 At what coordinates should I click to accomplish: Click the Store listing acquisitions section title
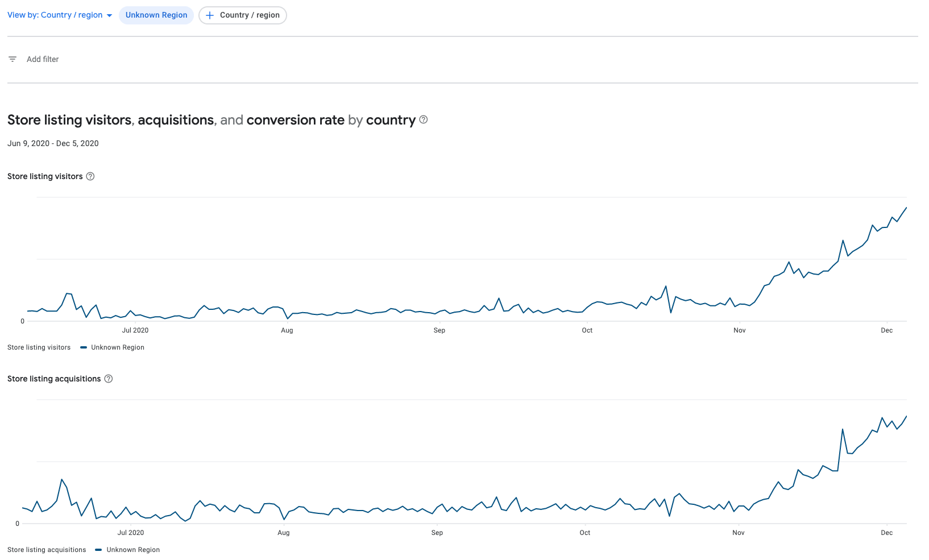(x=54, y=379)
